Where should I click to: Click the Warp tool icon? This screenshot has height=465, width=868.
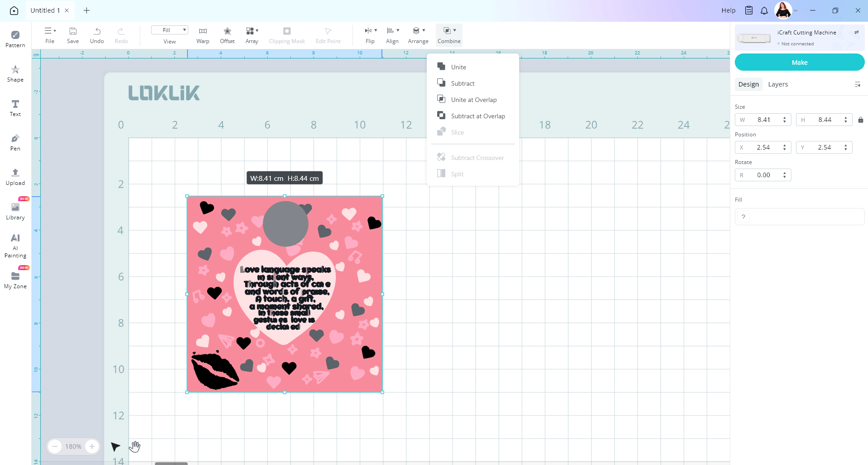(203, 35)
